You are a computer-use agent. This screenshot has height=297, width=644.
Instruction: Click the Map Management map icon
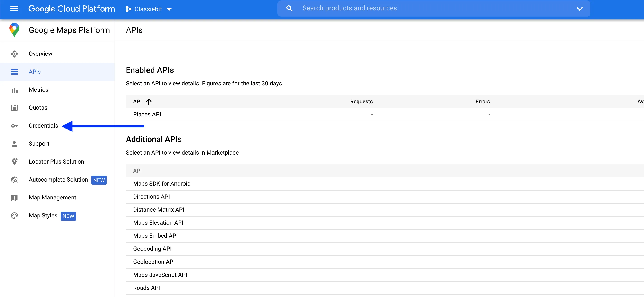(14, 197)
